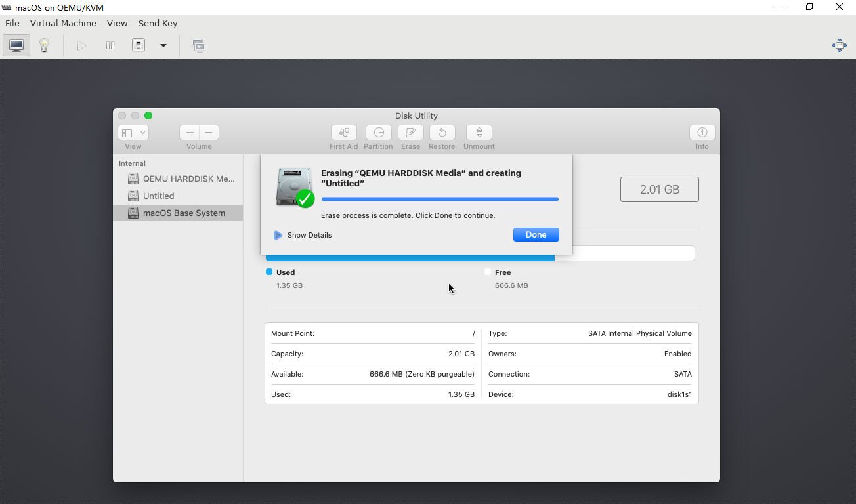The width and height of the screenshot is (856, 504).
Task: Click the First Aid toolbar icon
Action: point(344,133)
